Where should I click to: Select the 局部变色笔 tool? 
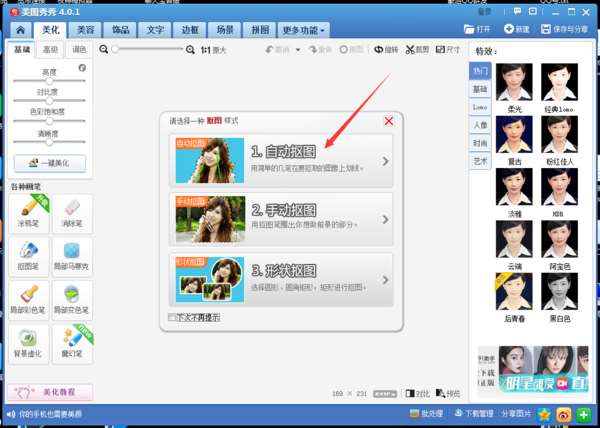coord(72,300)
